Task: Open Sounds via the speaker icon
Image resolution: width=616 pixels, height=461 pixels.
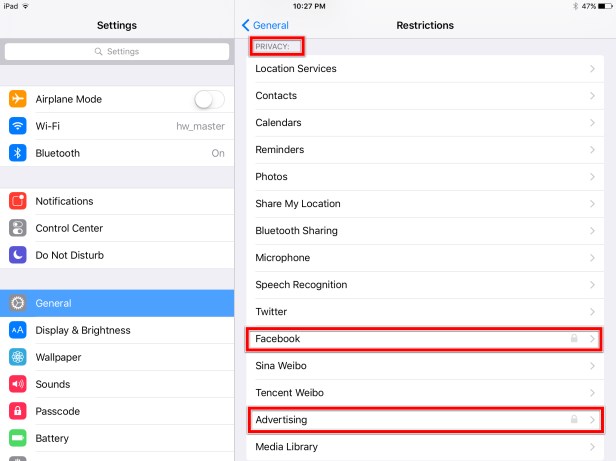Action: point(18,384)
